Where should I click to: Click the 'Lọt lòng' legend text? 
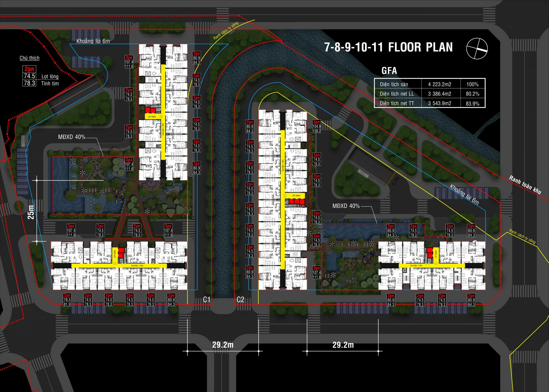[x=50, y=77]
